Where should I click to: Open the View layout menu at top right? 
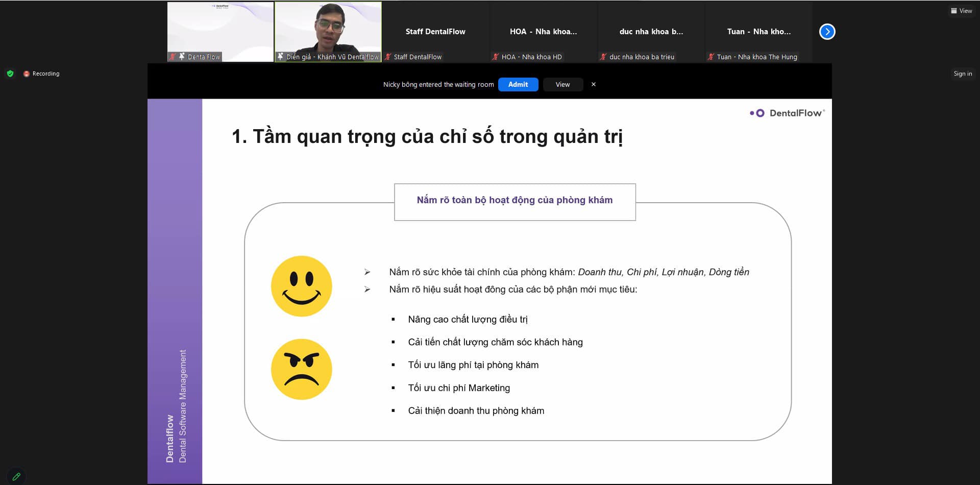coord(961,11)
